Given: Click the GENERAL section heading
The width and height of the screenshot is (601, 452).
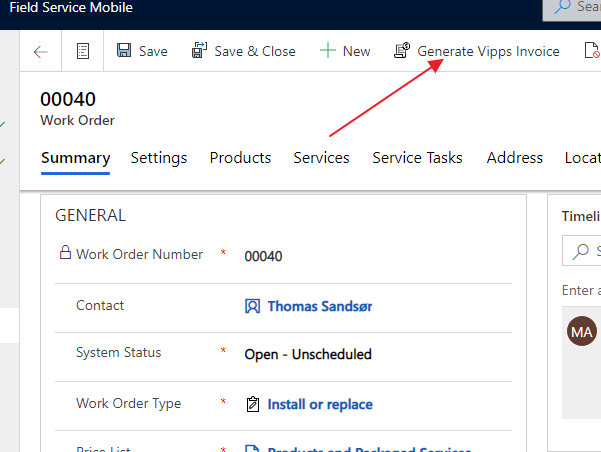Looking at the screenshot, I should coord(90,215).
